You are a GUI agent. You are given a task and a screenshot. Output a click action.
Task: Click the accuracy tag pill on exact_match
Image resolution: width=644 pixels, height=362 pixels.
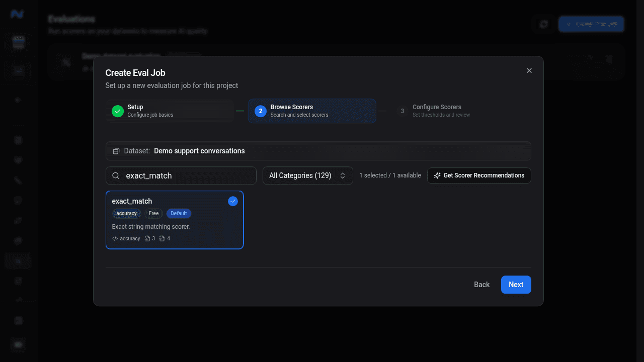126,214
